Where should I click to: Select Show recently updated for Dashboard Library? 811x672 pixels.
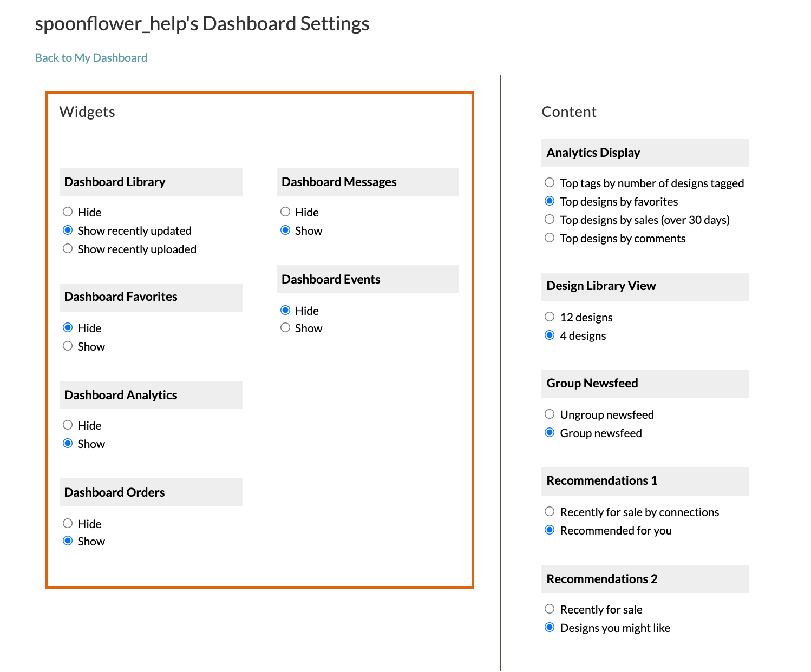coord(68,230)
